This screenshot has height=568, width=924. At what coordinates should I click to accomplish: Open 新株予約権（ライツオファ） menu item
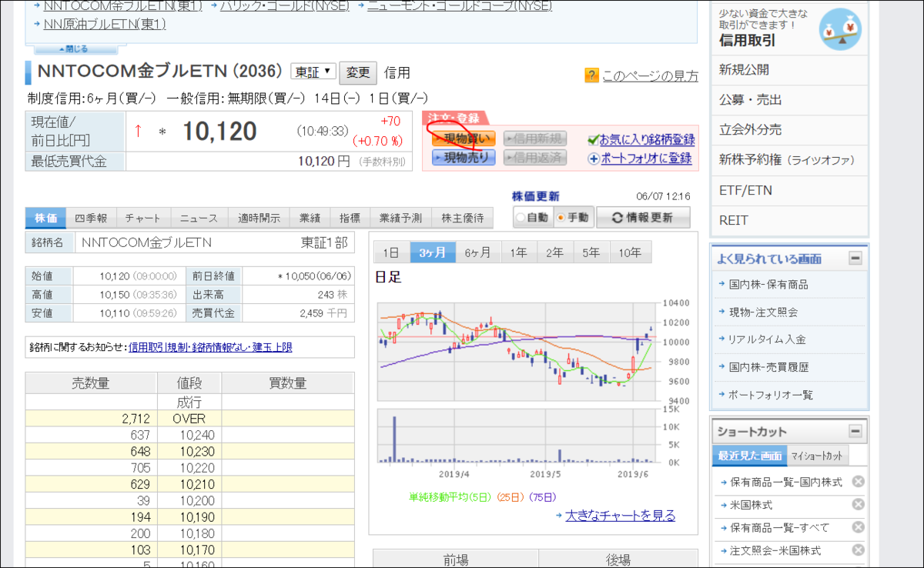point(790,160)
